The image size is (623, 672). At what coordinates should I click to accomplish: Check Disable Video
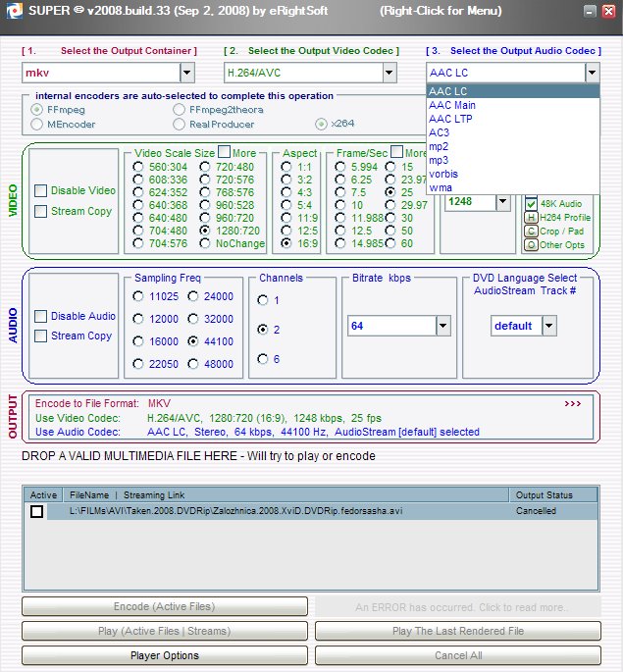(40, 190)
